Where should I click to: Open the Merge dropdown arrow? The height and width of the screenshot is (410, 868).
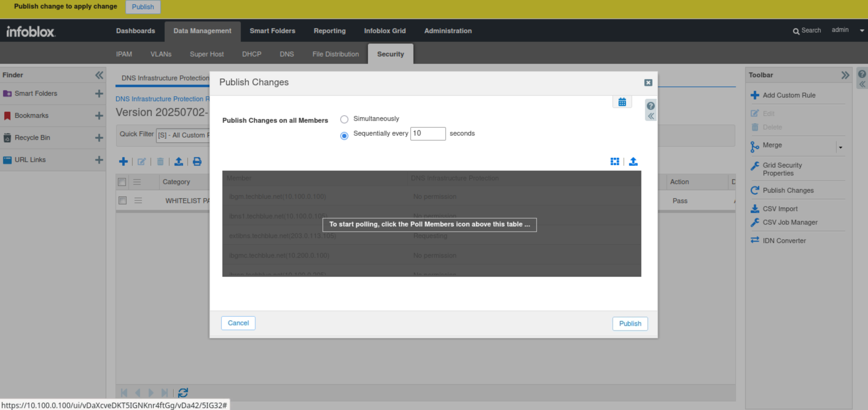(x=840, y=147)
